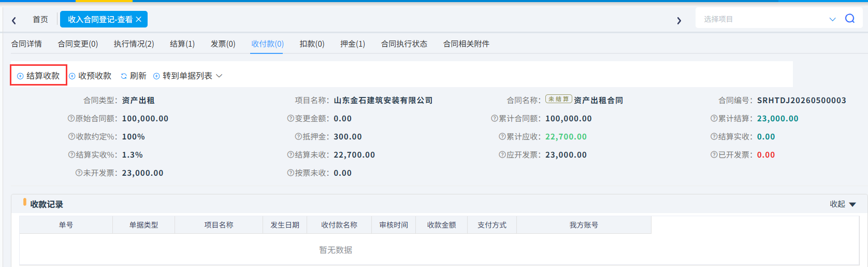
Task: Click the contract number SRHTDJ20260500003
Action: point(801,101)
